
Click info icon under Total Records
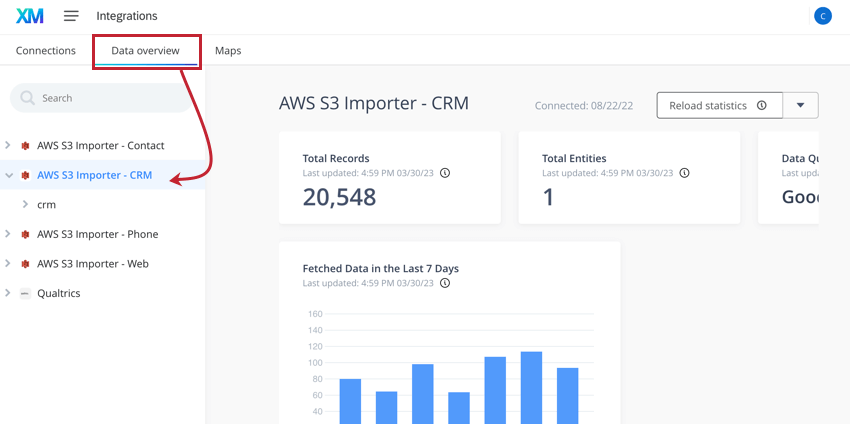coord(445,173)
